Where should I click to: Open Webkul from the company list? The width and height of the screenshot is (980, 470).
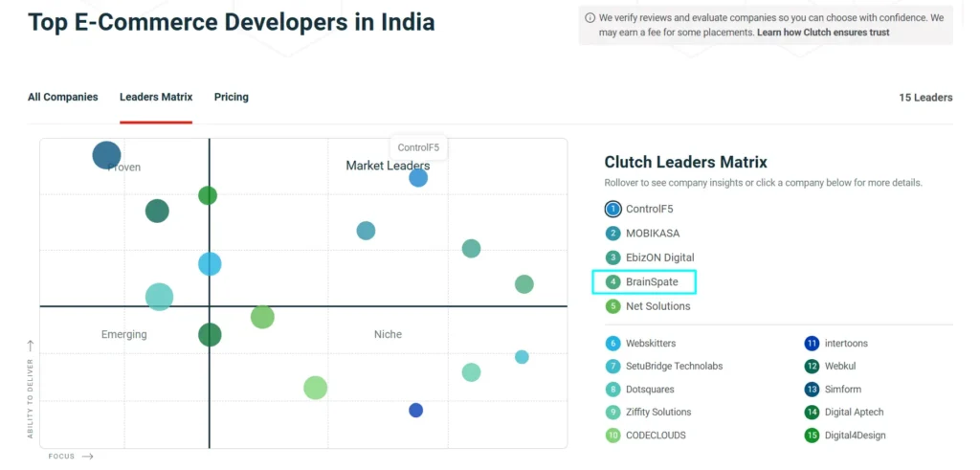tap(830, 367)
